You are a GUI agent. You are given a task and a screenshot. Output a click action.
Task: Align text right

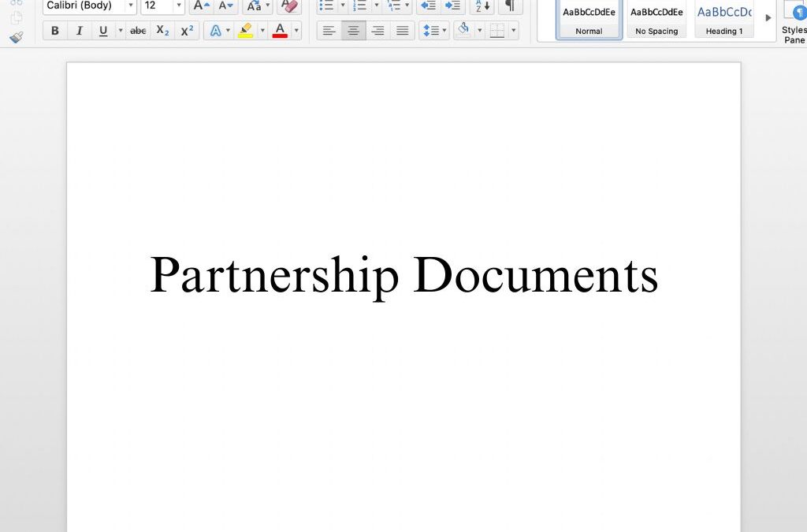377,31
